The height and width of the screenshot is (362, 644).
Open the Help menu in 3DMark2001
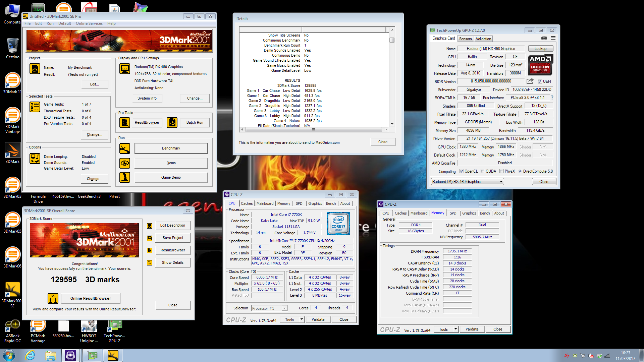111,23
